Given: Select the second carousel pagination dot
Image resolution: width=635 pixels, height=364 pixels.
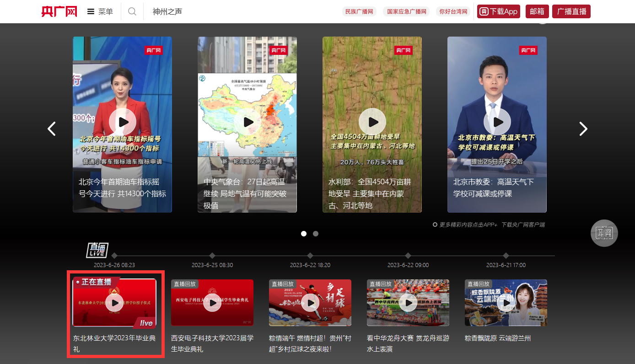Looking at the screenshot, I should pyautogui.click(x=316, y=234).
